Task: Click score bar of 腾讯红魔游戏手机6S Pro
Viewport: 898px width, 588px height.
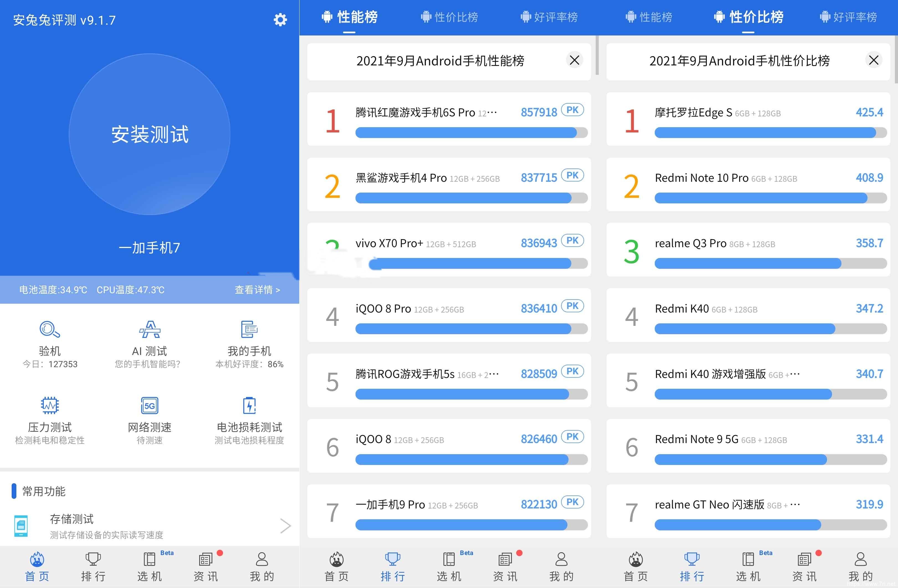Action: [471, 132]
